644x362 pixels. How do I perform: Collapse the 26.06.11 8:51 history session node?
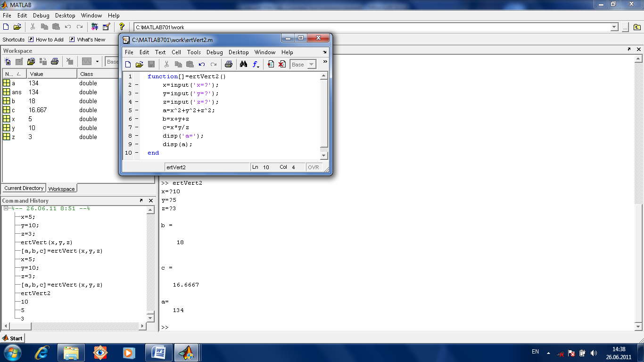(6, 208)
